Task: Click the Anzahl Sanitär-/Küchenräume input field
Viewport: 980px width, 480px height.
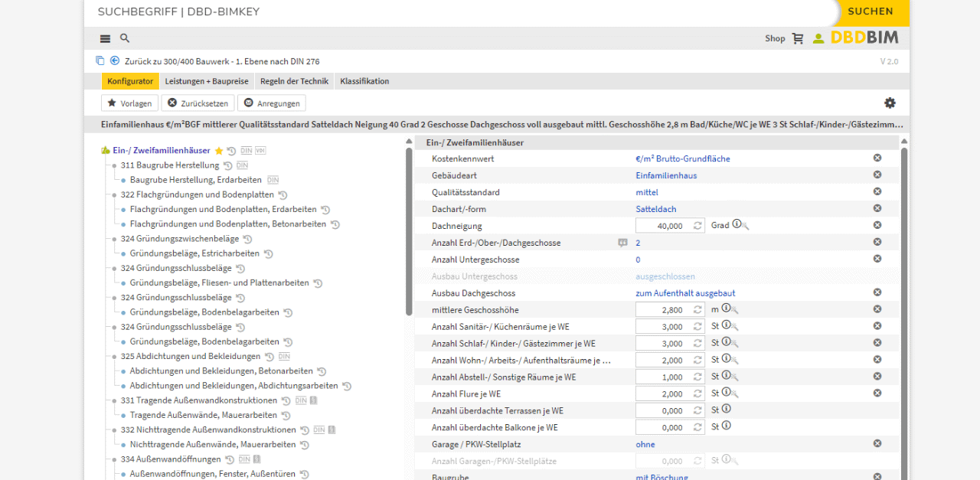Action: pos(670,327)
